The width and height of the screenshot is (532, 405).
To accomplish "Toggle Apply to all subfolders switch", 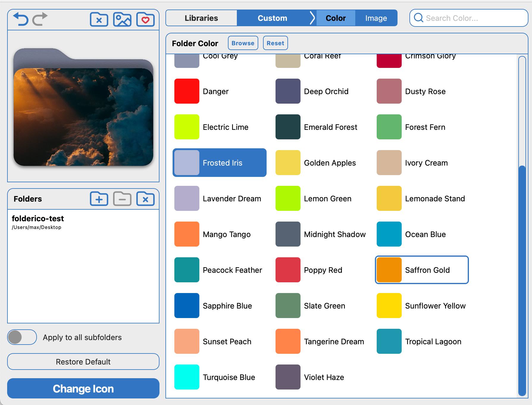I will (x=22, y=337).
